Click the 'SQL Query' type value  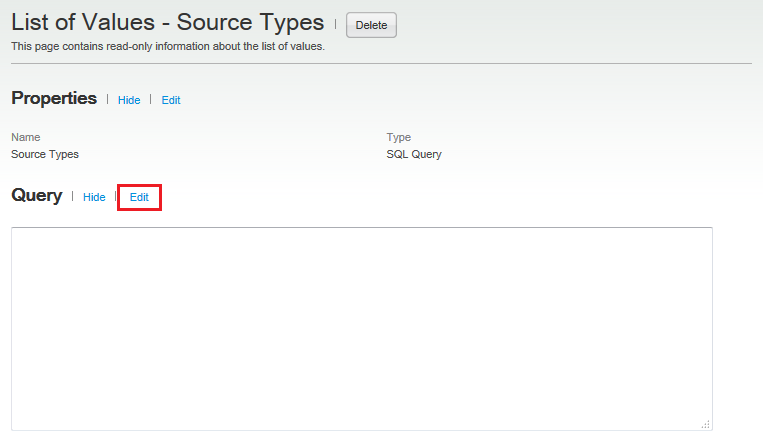pos(413,154)
